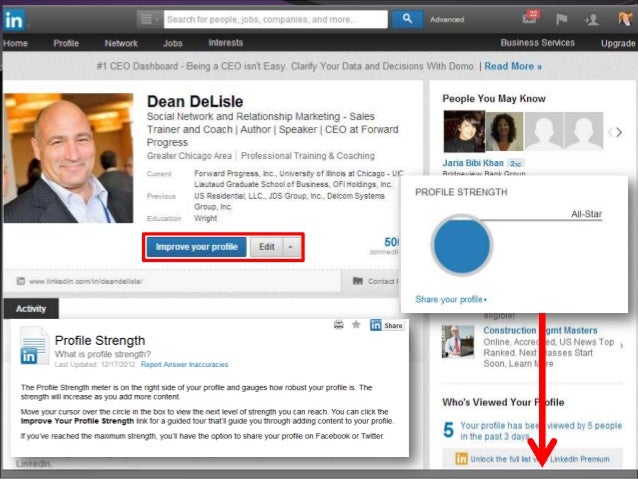This screenshot has width=638, height=479.
Task: Click the gold LinkedIn Premium icon
Action: coord(461,459)
